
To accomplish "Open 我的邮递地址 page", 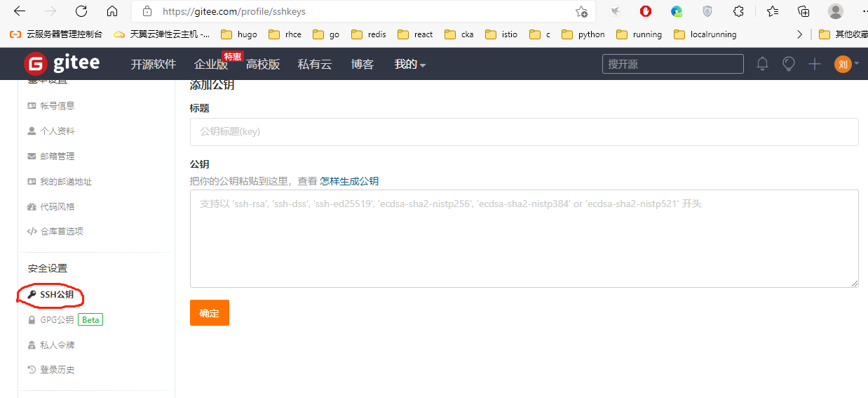I will click(60, 182).
